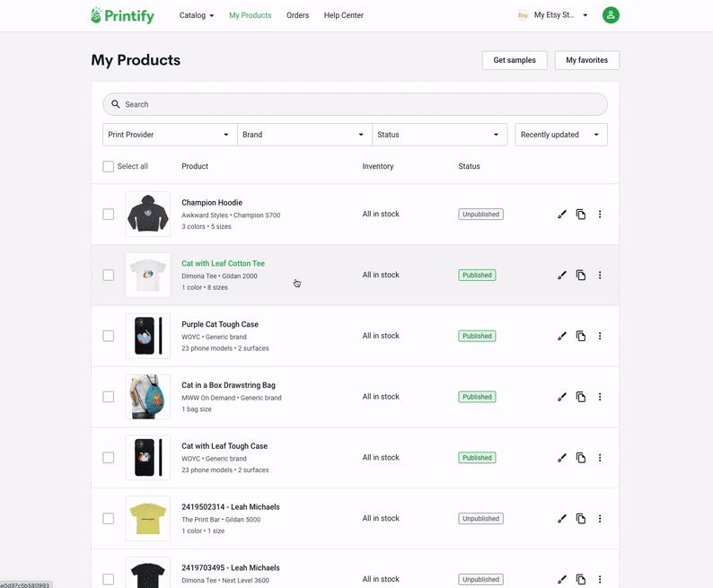713x588 pixels.
Task: Check the Cat with Leaf Cotton Tee checkbox
Action: click(109, 275)
